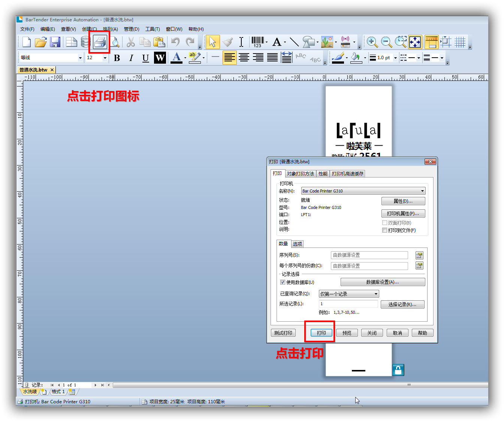This screenshot has height=422, width=504.
Task: Click the Bold formatting icon
Action: tap(117, 58)
